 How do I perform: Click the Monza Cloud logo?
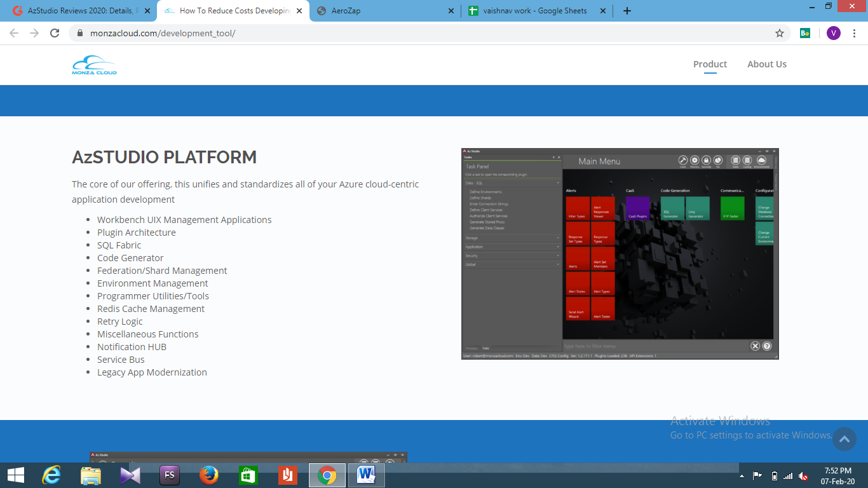pos(94,65)
